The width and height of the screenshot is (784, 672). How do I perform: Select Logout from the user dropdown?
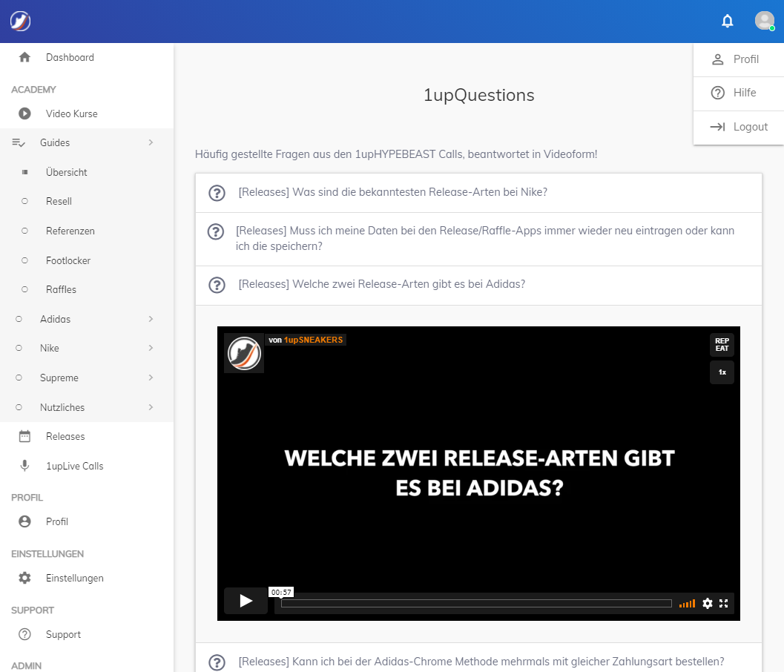pyautogui.click(x=739, y=127)
